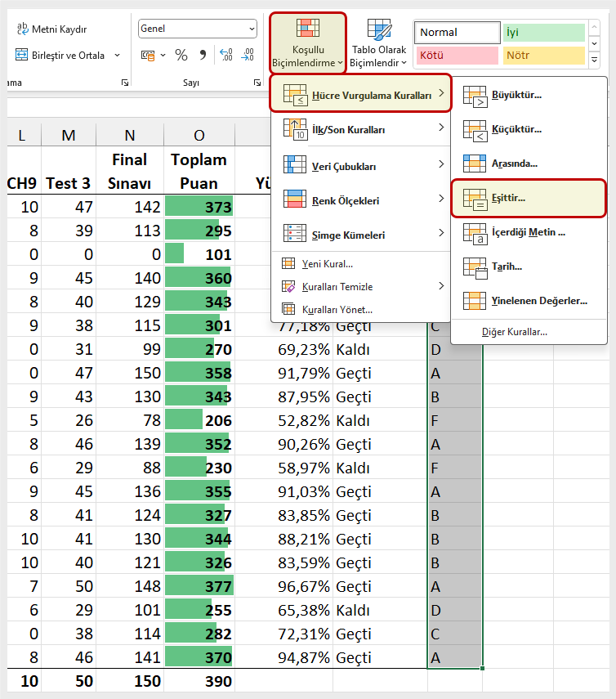616x699 pixels.
Task: Choose the Yinelenen Değerler... rule
Action: (x=529, y=301)
